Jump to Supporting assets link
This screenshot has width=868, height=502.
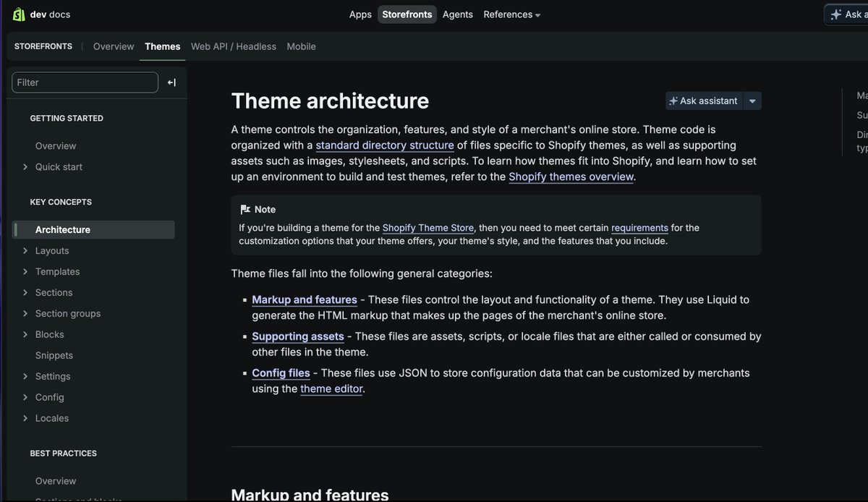tap(298, 336)
